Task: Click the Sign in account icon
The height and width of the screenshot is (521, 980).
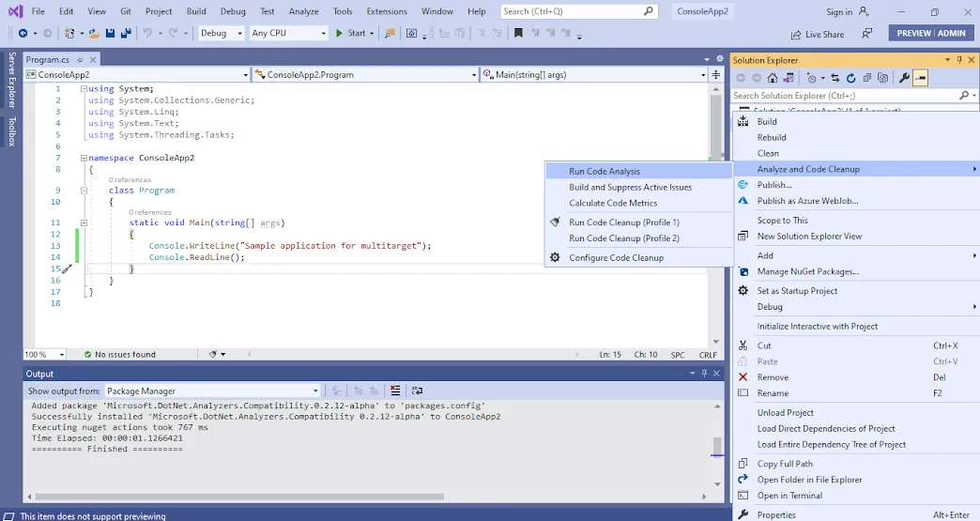Action: (864, 11)
